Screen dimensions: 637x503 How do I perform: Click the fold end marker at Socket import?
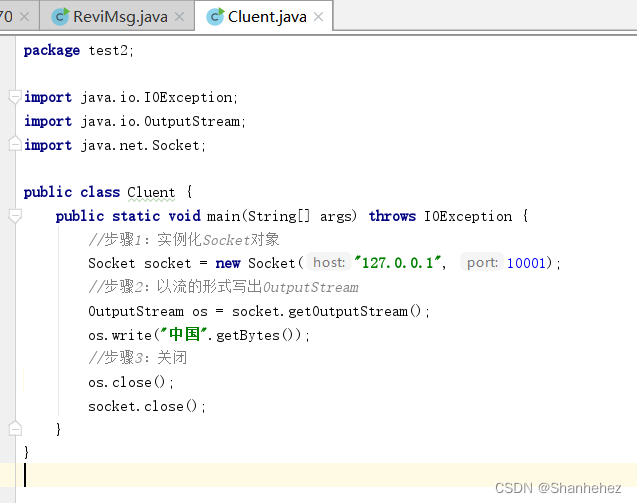click(x=15, y=144)
